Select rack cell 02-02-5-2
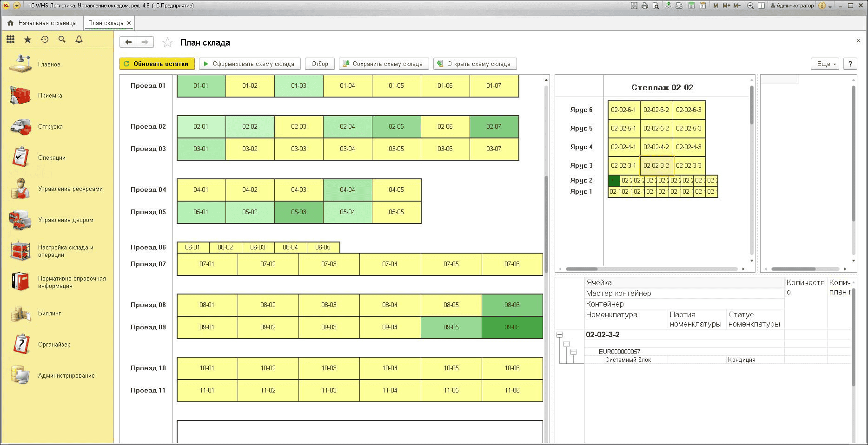Image resolution: width=868 pixels, height=445 pixels. pyautogui.click(x=656, y=129)
